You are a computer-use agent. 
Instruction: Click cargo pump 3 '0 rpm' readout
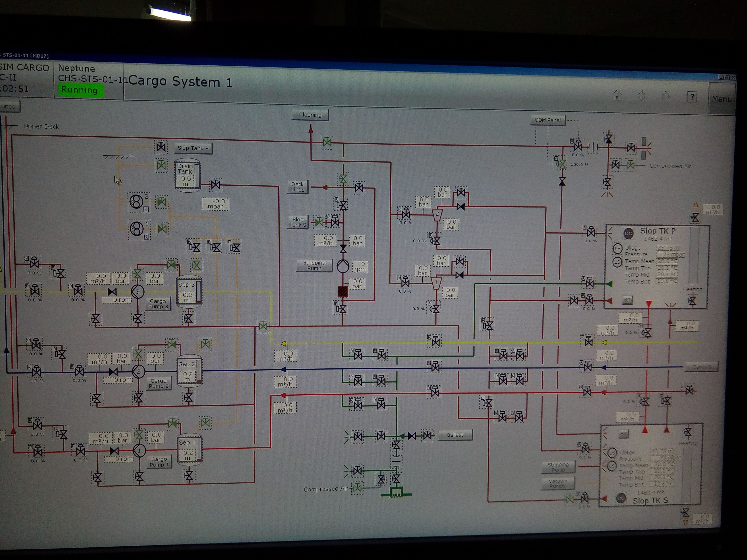pos(117,300)
